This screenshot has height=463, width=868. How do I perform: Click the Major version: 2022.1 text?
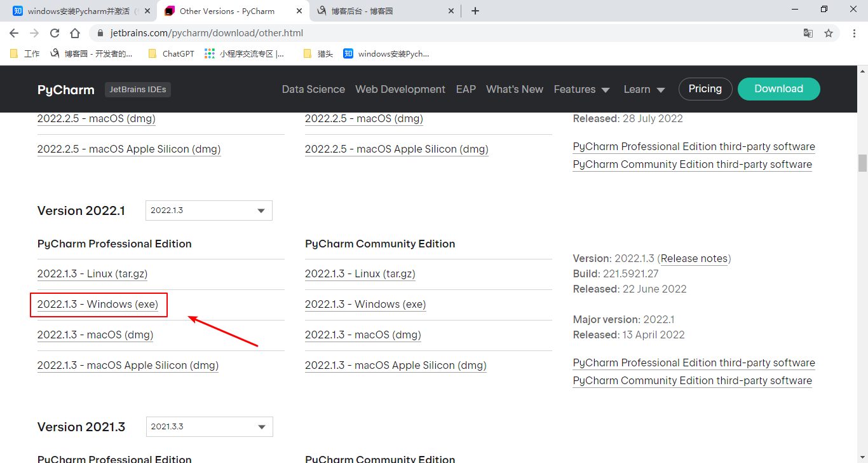tap(624, 319)
